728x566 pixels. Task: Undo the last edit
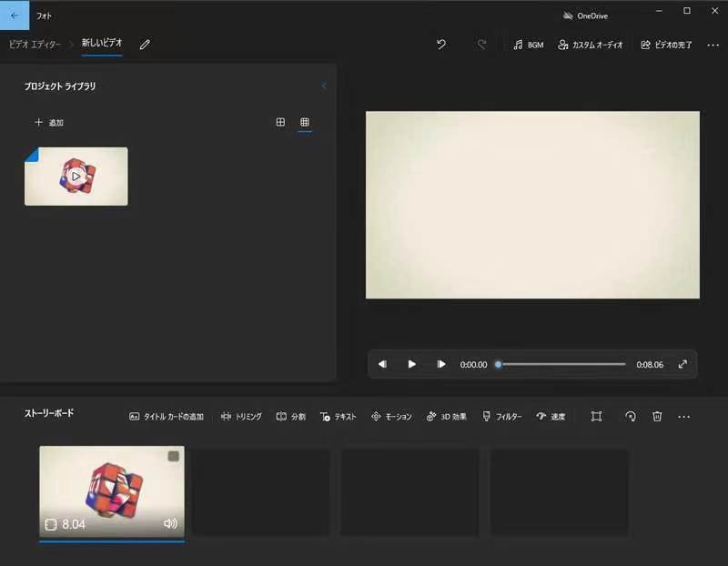click(441, 44)
